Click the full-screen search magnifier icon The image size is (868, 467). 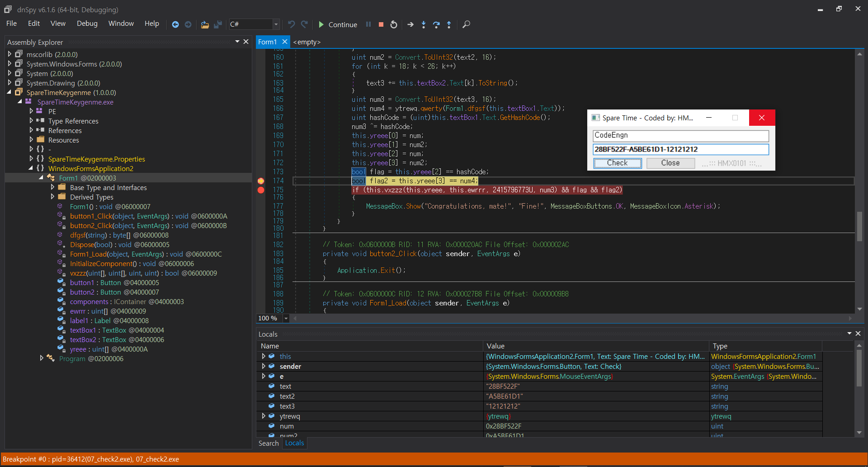(467, 24)
